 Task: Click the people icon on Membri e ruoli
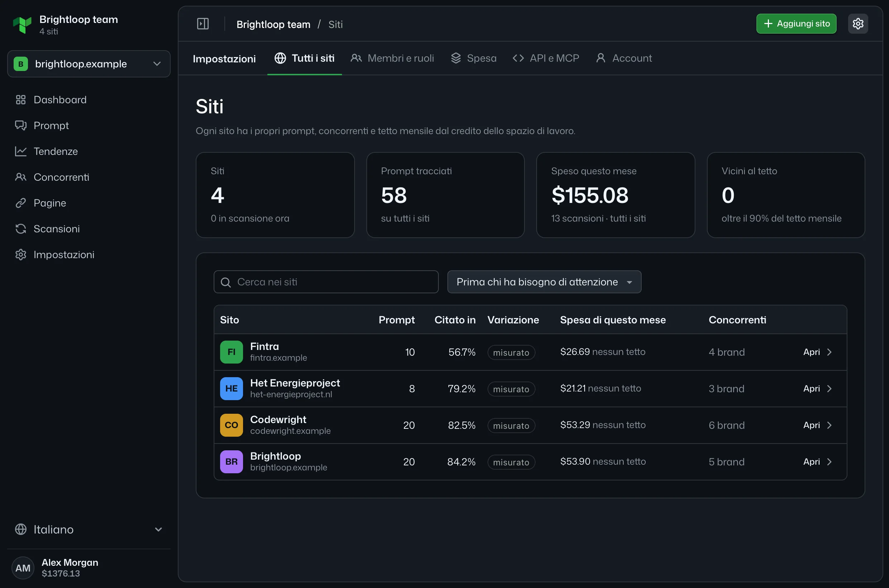click(356, 58)
